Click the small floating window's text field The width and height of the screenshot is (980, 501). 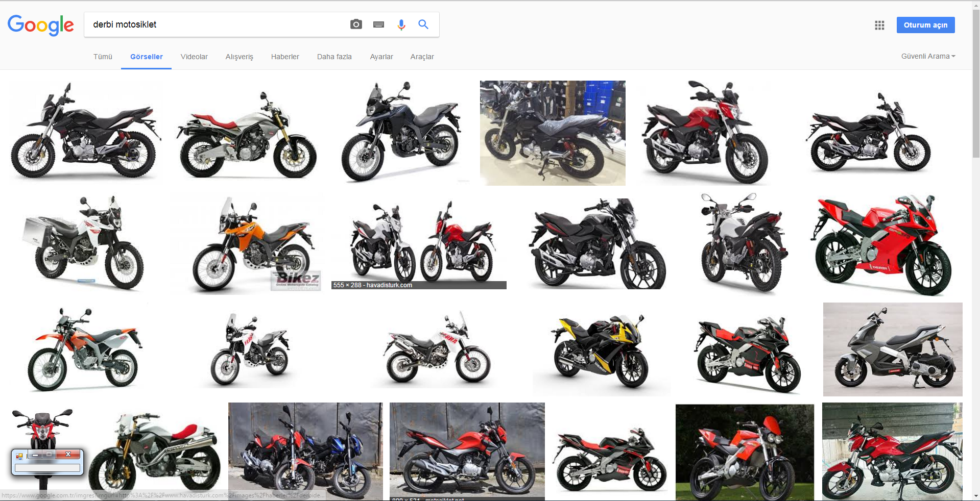47,468
